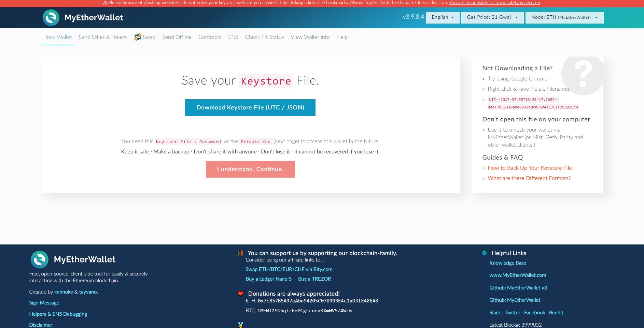
Task: Select the Contracts tab
Action: pyautogui.click(x=210, y=37)
